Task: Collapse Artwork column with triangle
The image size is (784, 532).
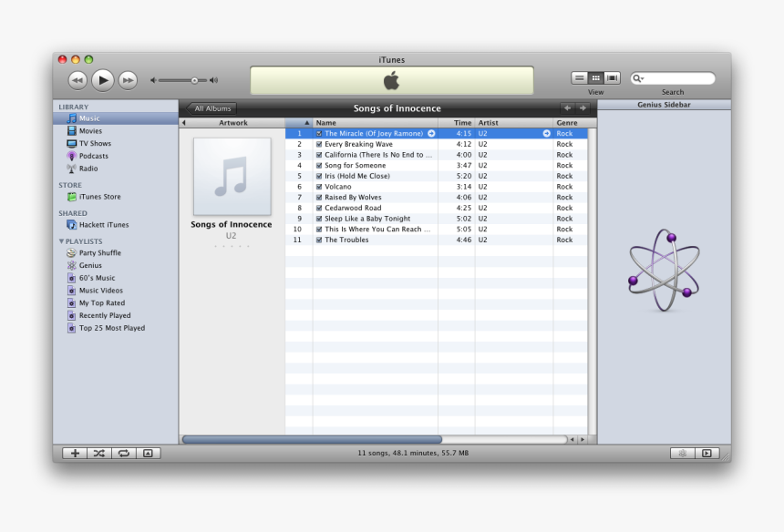Action: click(x=183, y=123)
